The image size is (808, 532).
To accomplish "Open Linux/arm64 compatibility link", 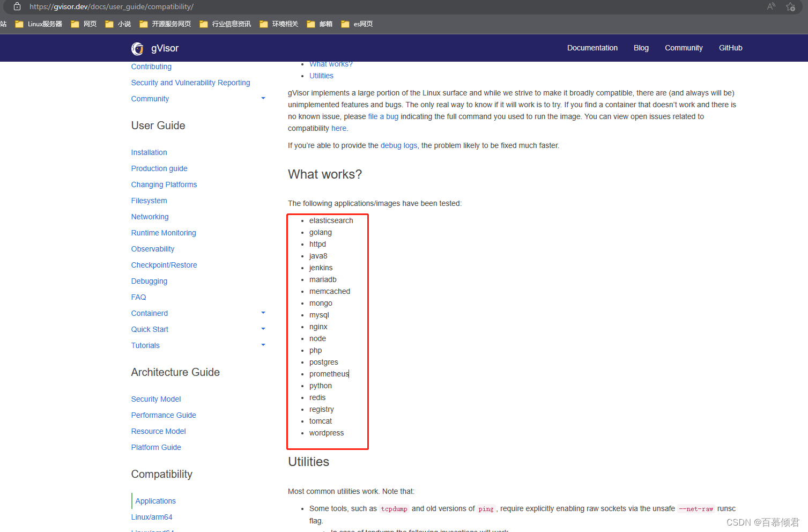I will tap(152, 517).
